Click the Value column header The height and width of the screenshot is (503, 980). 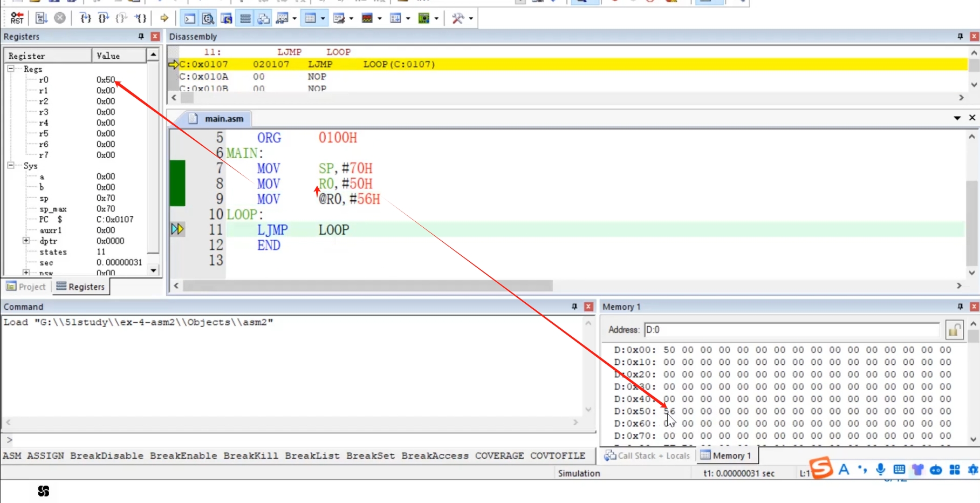(x=119, y=56)
